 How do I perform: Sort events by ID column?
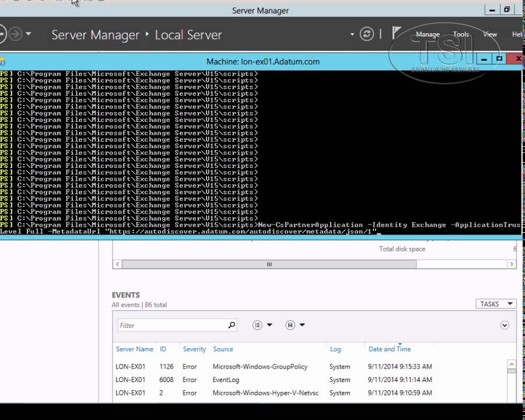(163, 349)
